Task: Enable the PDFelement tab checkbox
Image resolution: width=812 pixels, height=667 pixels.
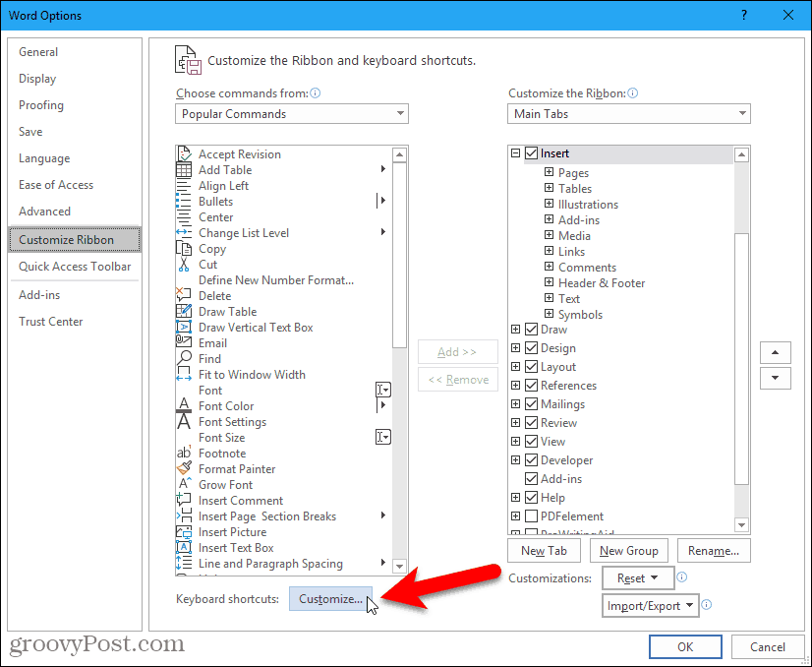Action: click(x=531, y=515)
